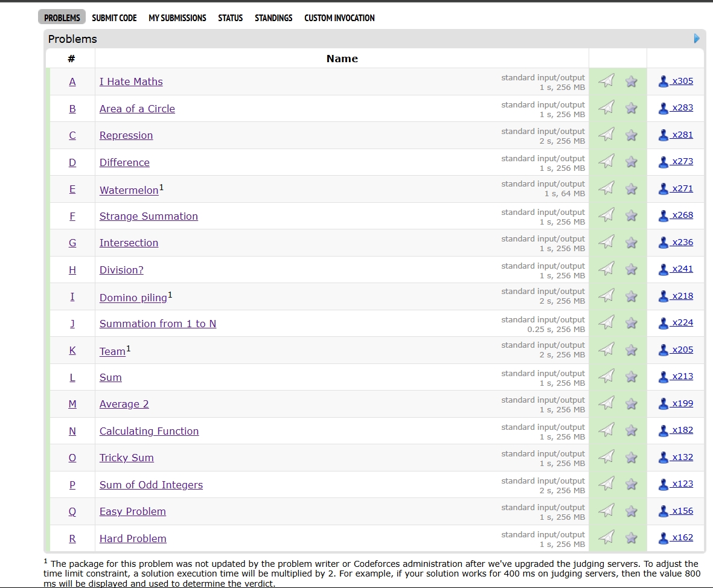713x588 pixels.
Task: Click submit plane for Area of a Circle
Action: click(x=606, y=108)
